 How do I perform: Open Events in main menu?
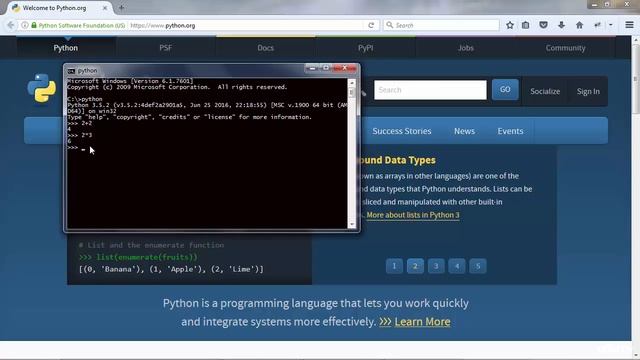tap(510, 131)
